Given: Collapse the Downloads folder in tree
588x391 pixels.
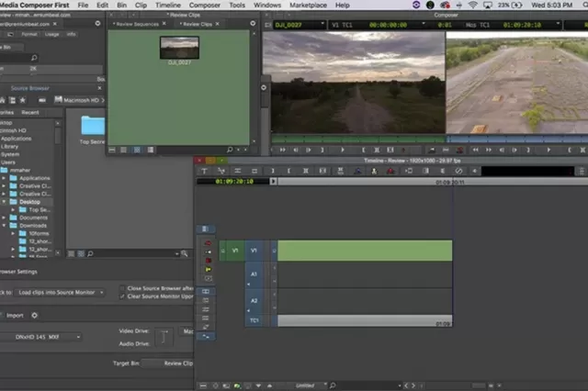Looking at the screenshot, I should click(4, 226).
